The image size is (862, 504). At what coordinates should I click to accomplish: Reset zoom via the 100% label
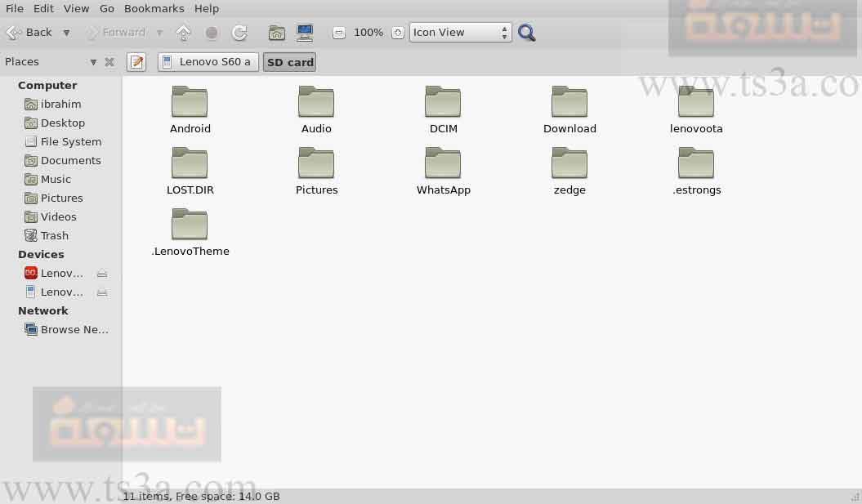[x=368, y=33]
